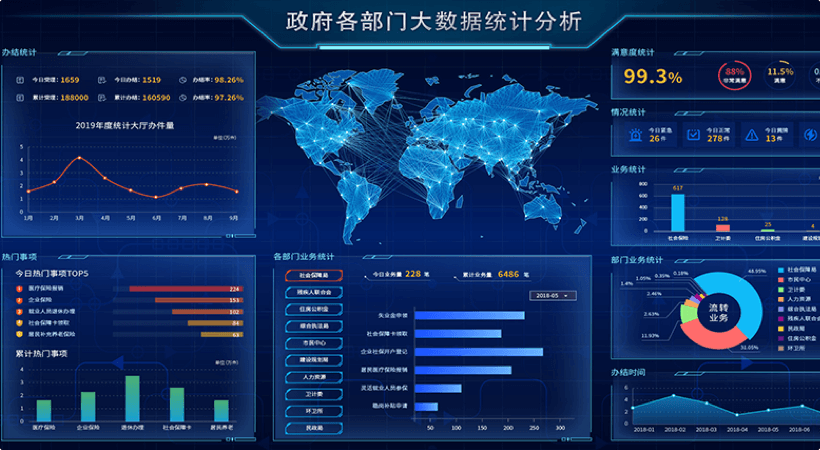Choose the 人力资源 department button
Image resolution: width=820 pixels, height=450 pixels.
pos(313,377)
